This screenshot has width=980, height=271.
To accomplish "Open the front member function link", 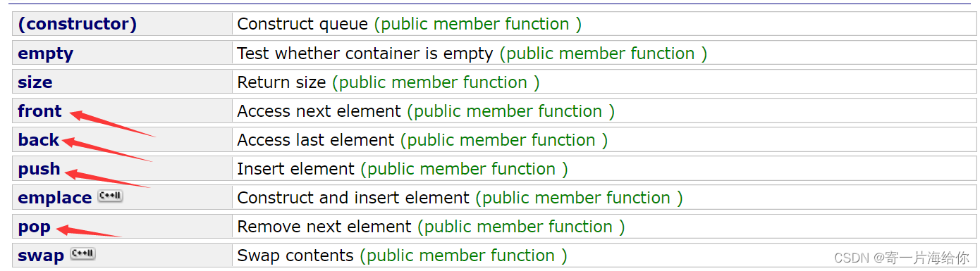I will pyautogui.click(x=40, y=111).
